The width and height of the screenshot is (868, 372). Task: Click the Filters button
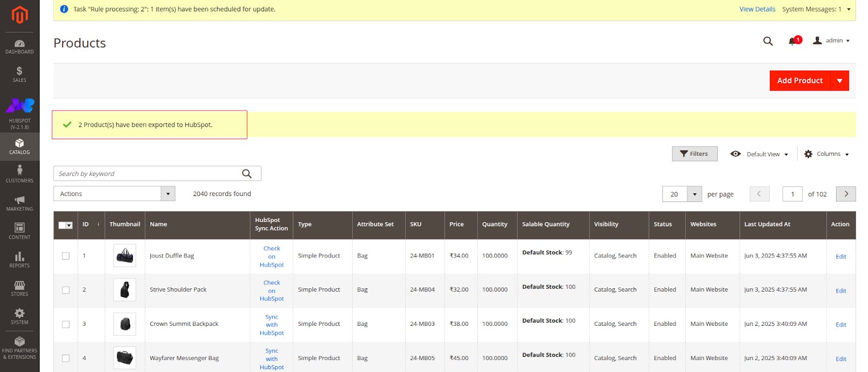point(694,154)
